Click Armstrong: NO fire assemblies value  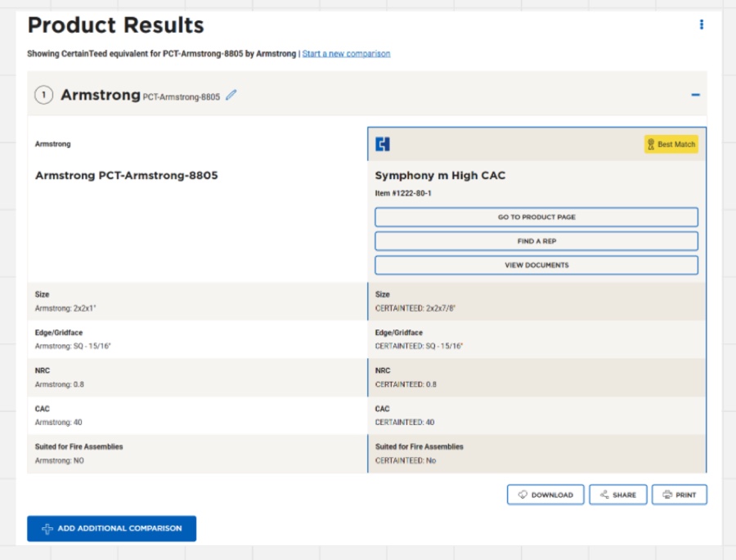(59, 460)
